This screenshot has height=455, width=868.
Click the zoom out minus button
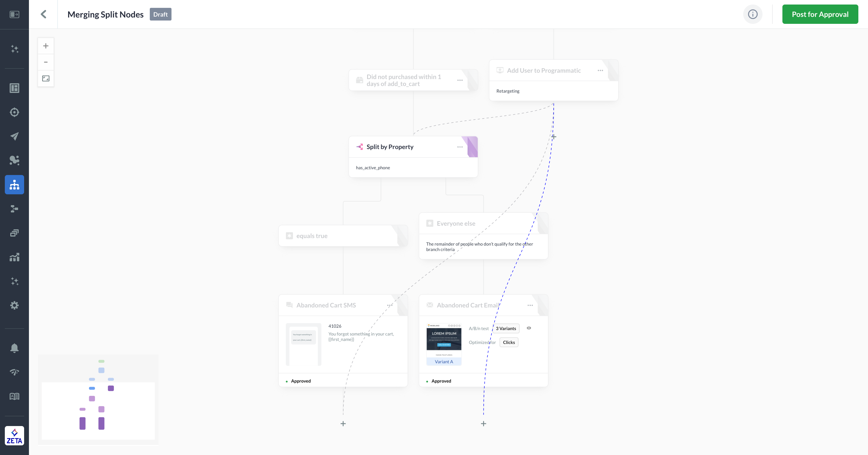[x=46, y=62]
